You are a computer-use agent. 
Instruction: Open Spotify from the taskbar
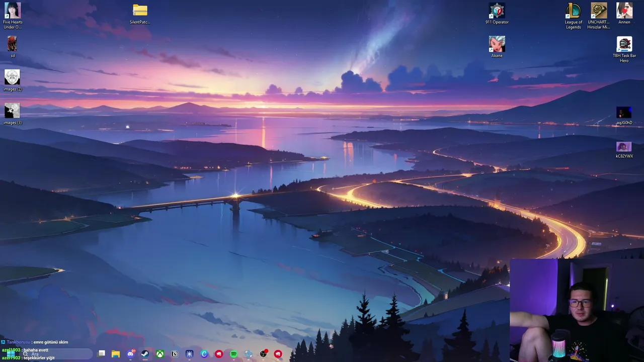tap(233, 354)
